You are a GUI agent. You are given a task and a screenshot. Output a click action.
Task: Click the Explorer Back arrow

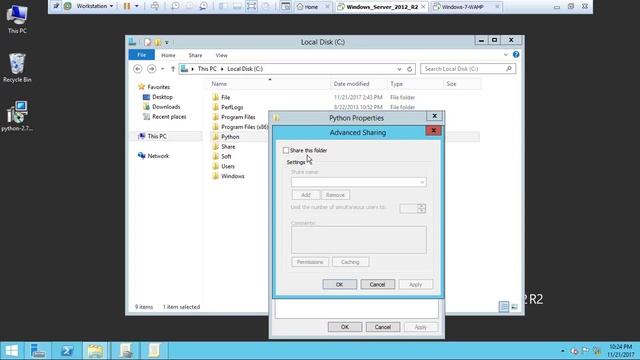pyautogui.click(x=138, y=69)
